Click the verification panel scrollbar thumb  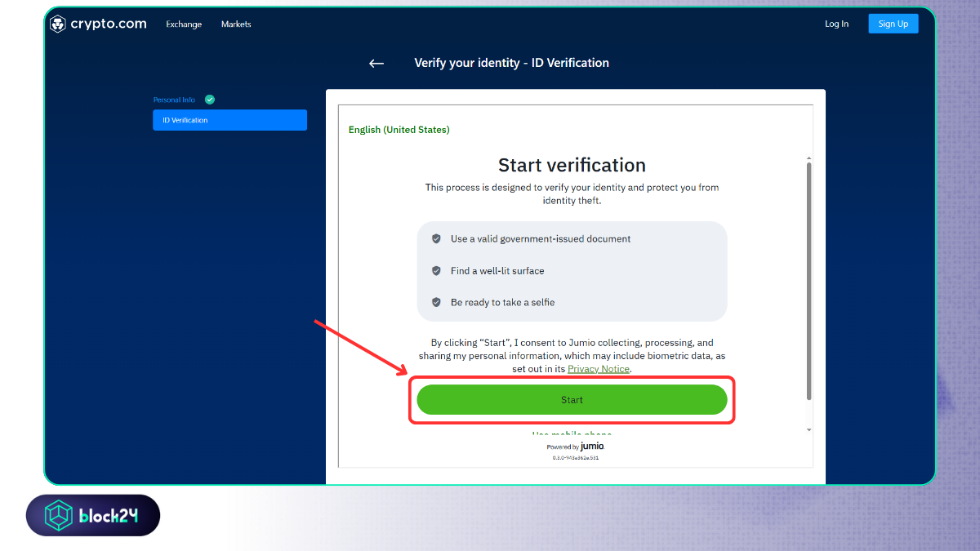point(809,281)
